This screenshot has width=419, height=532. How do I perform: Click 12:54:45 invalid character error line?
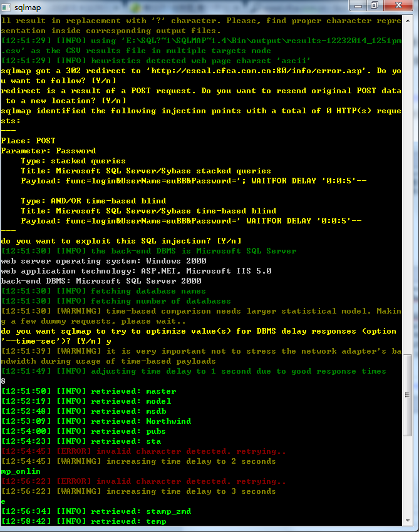144,451
